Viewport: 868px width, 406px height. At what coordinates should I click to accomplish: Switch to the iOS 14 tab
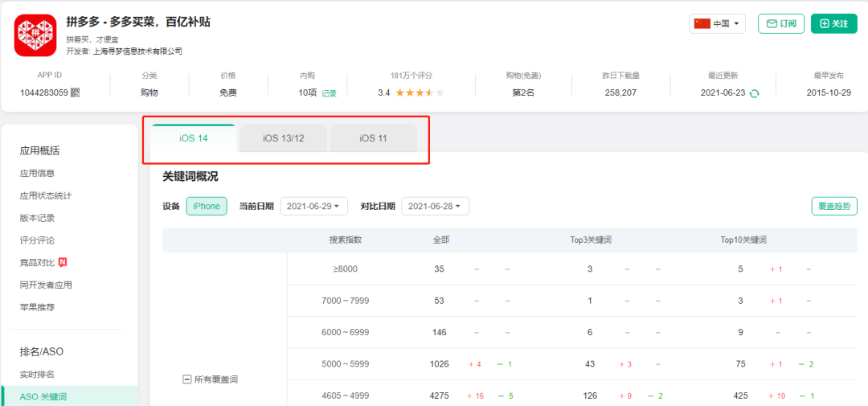pos(194,138)
